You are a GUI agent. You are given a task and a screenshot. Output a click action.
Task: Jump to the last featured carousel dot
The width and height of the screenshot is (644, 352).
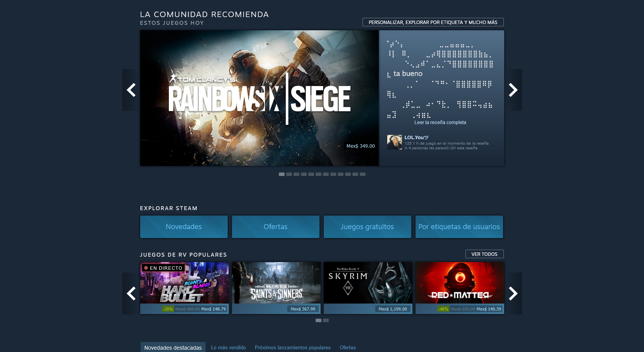click(362, 174)
